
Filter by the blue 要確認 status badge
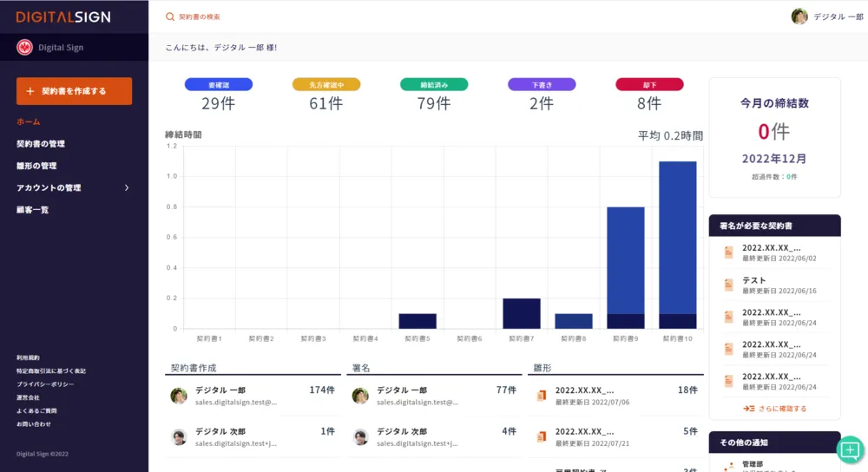(219, 84)
